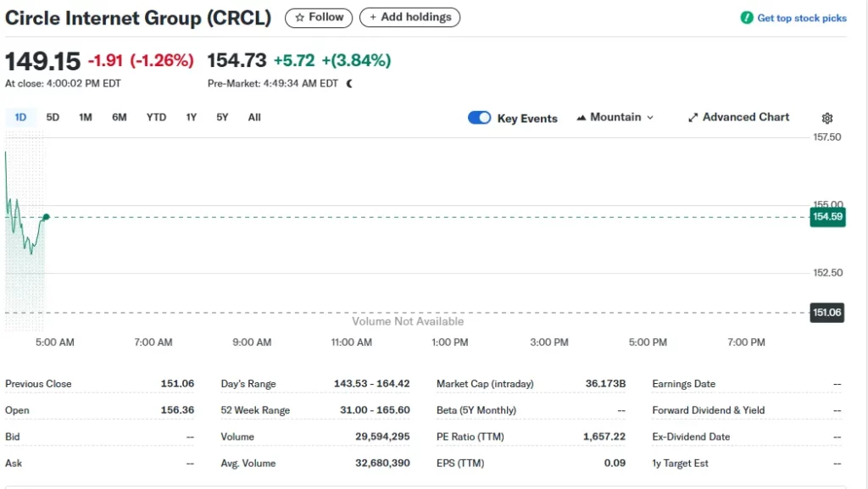Select the 1D time range tab

(20, 118)
